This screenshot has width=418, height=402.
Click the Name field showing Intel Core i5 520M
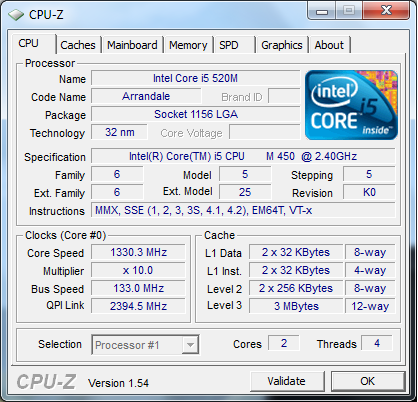click(195, 78)
